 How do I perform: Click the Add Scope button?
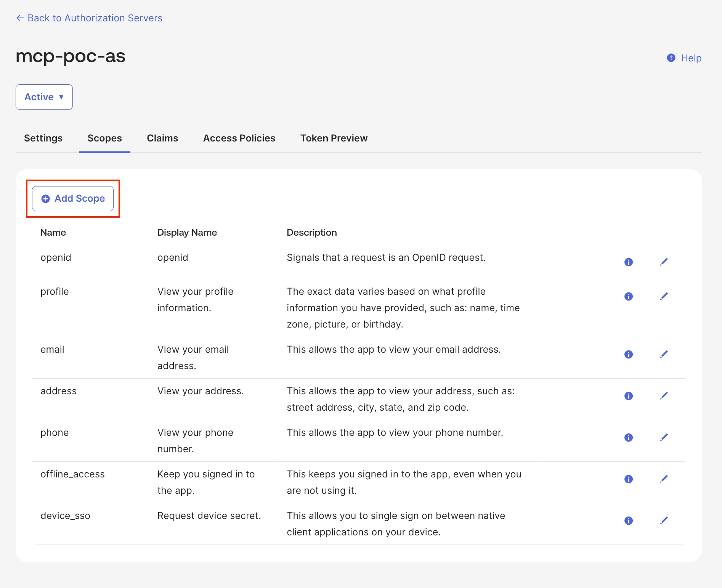tap(73, 199)
